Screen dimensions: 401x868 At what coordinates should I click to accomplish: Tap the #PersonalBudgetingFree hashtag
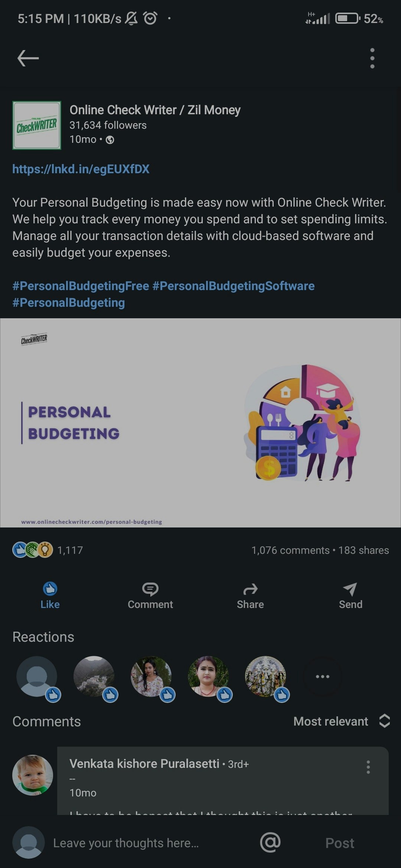click(81, 286)
